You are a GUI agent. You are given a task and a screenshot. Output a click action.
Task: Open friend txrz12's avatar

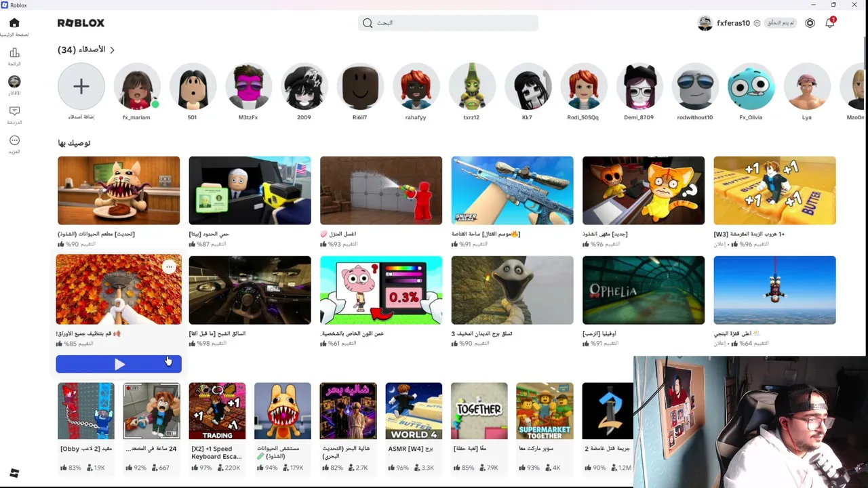click(472, 86)
